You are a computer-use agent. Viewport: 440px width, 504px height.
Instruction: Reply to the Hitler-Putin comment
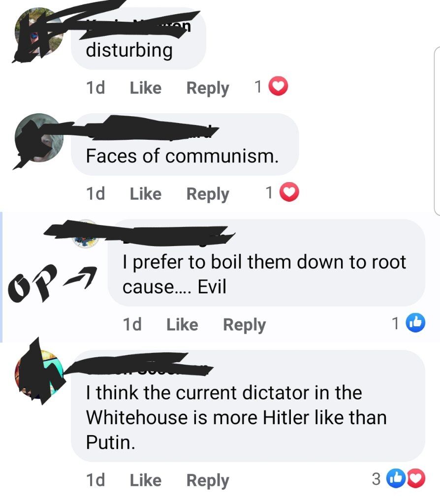point(208,480)
